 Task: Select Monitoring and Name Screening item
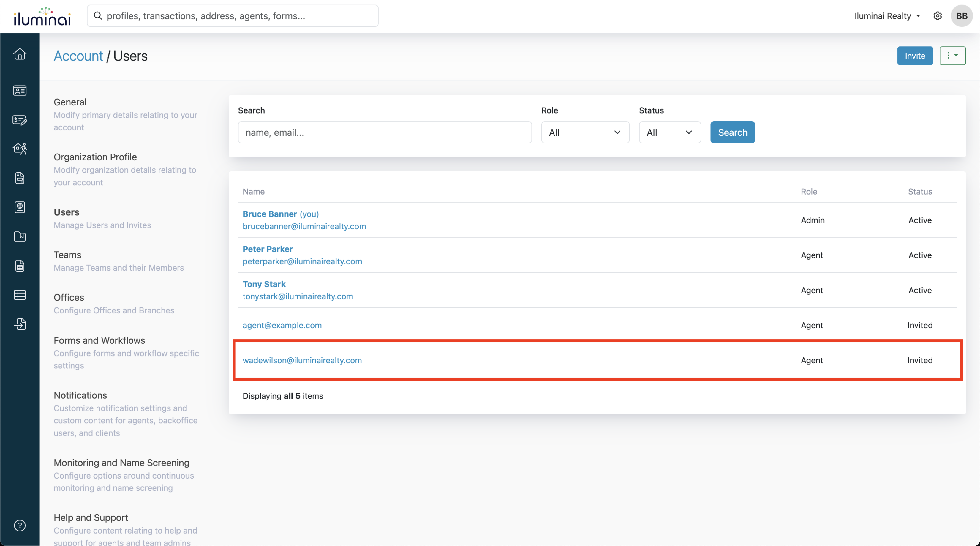click(122, 462)
